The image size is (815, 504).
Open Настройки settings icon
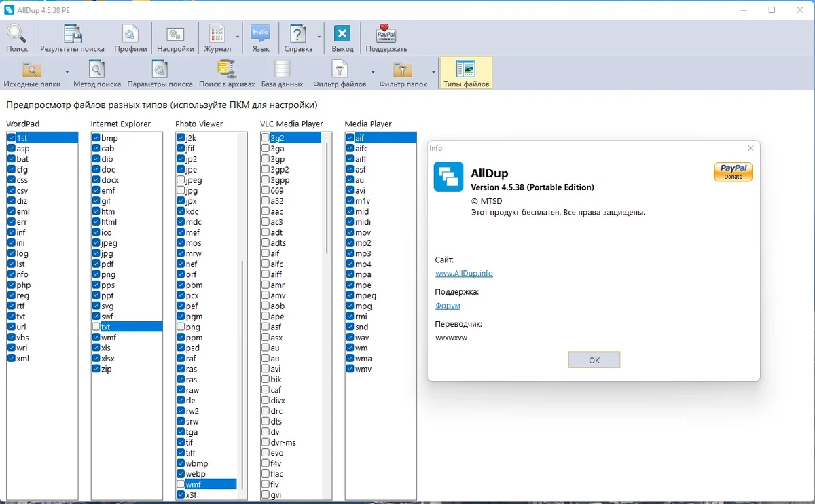coord(175,39)
